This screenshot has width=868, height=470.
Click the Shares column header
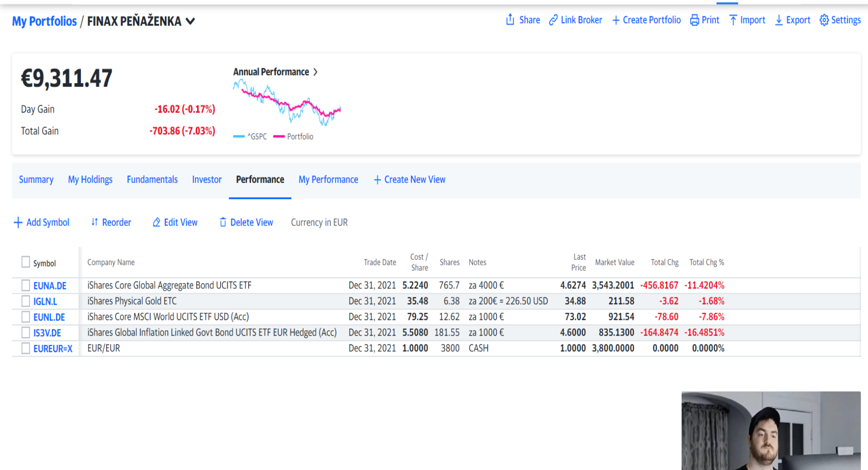coord(449,263)
